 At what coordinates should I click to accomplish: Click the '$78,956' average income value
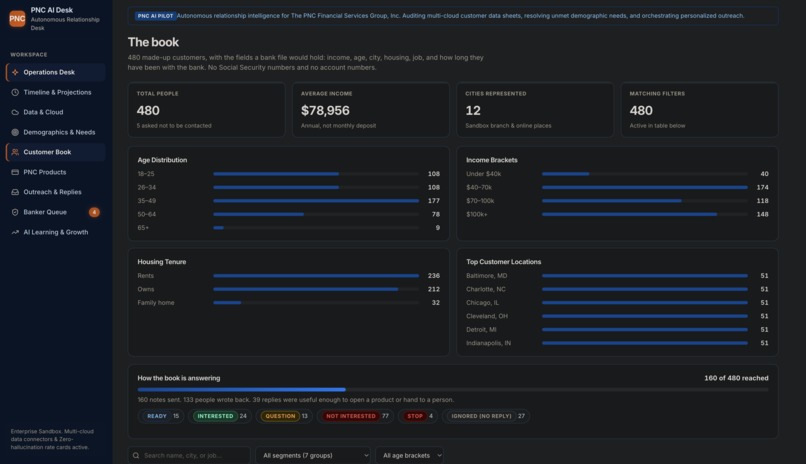pos(325,110)
